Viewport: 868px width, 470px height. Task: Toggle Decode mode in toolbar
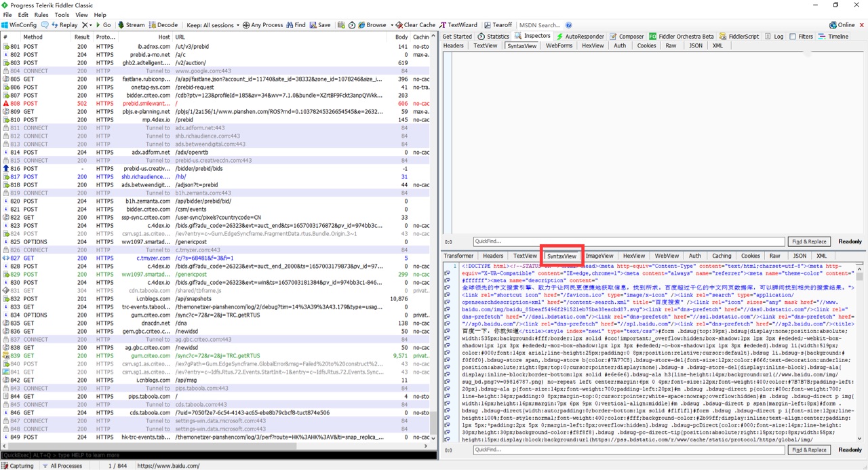(x=163, y=25)
